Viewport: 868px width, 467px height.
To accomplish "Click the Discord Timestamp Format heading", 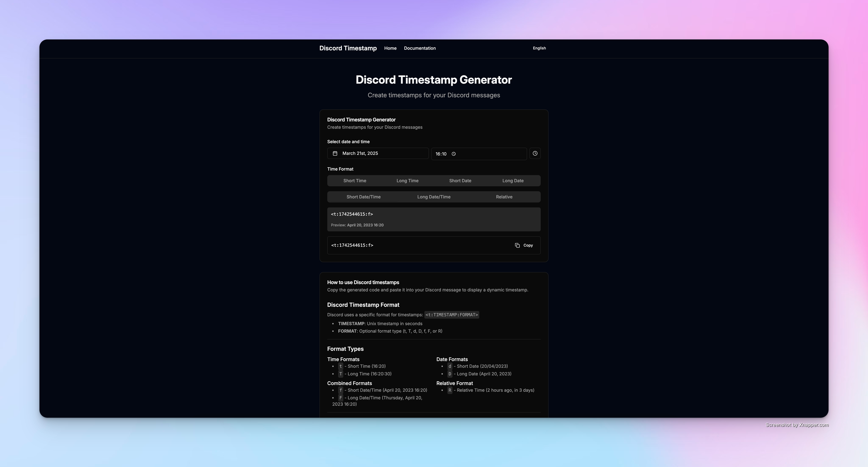I will (363, 305).
